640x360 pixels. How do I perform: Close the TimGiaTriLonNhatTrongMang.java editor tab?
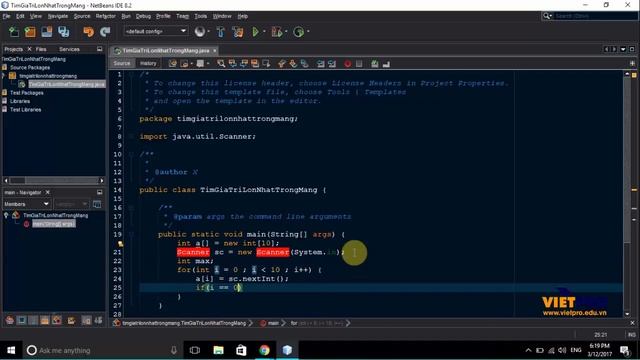[x=214, y=51]
